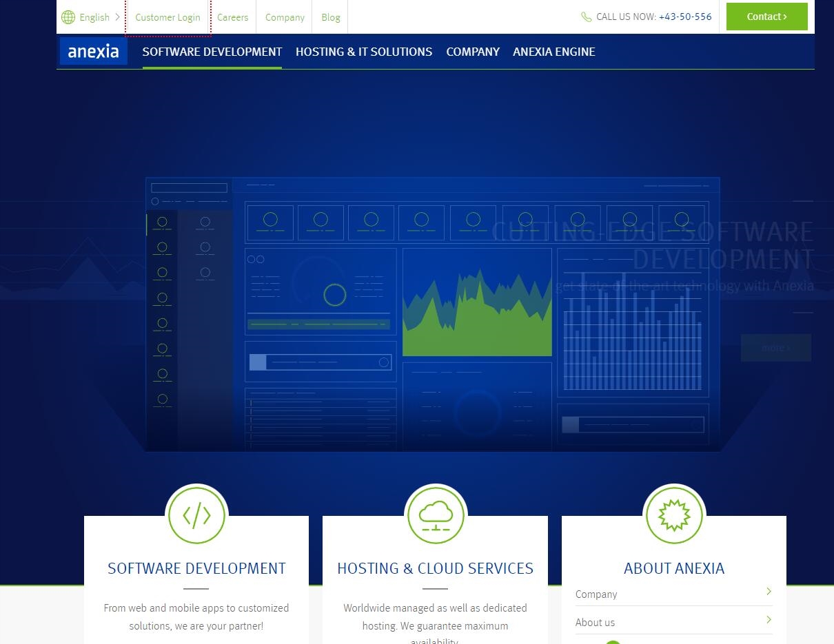This screenshot has height=644, width=834.
Task: Visit the Blog link
Action: click(x=331, y=17)
